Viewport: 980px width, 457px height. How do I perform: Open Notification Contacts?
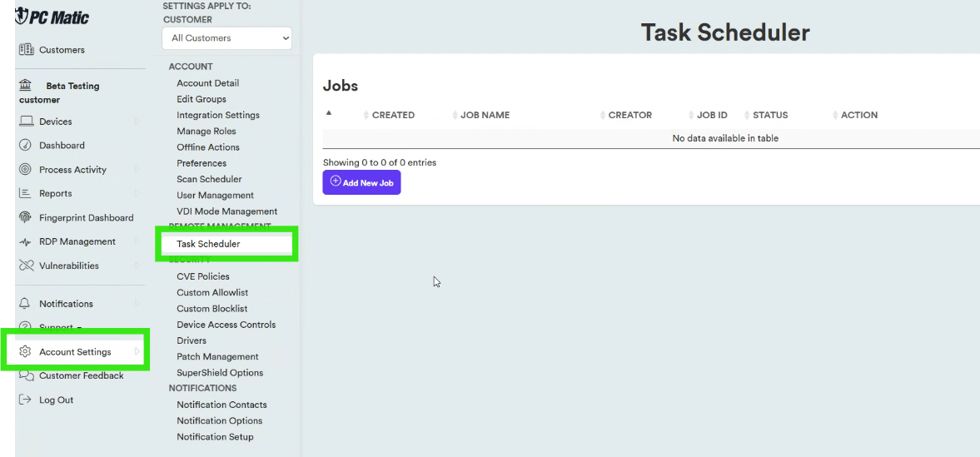click(x=221, y=405)
